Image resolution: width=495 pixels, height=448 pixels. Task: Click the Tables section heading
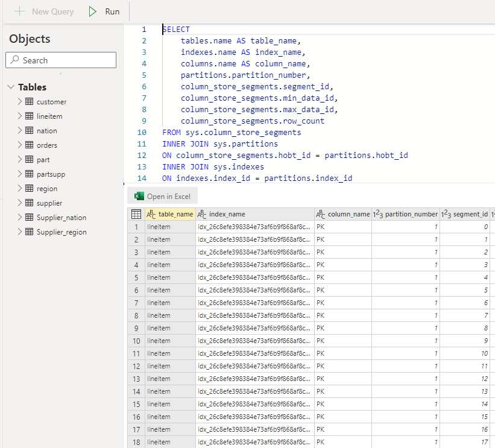pyautogui.click(x=32, y=87)
